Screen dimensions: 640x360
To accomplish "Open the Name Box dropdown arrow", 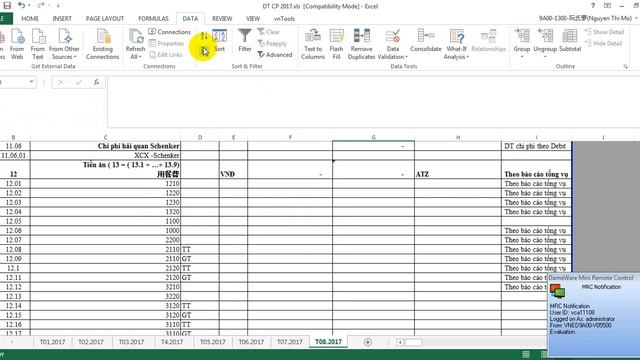I will [x=31, y=82].
